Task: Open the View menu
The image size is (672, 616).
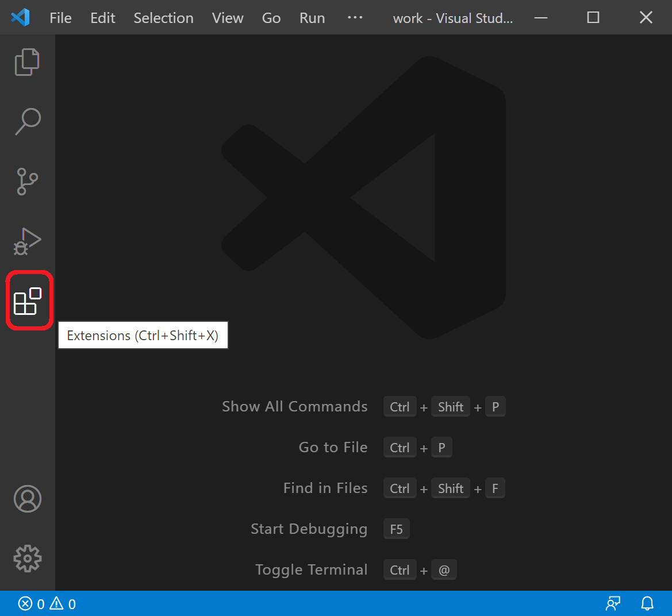Action: pos(228,18)
